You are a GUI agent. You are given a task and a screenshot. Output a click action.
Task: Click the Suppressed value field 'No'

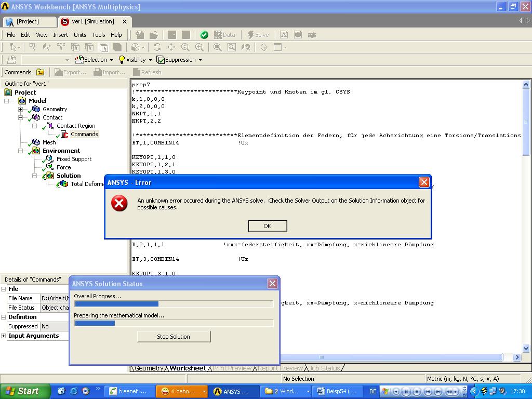pyautogui.click(x=54, y=326)
